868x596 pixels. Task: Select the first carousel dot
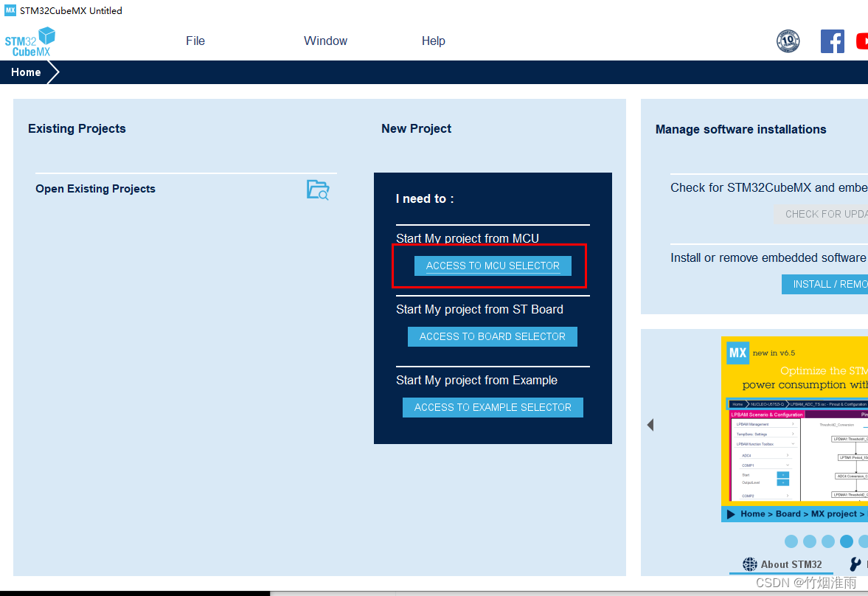point(791,541)
